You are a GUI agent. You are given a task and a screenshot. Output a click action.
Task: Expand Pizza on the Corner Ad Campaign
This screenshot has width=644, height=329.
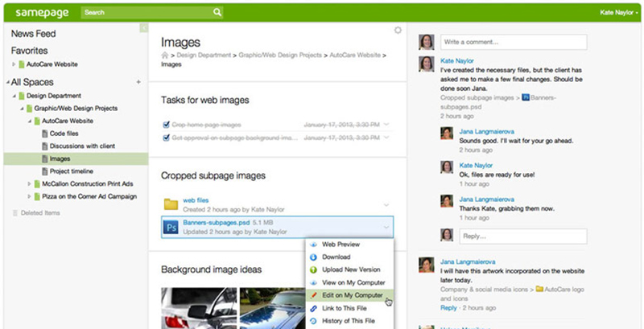pos(28,195)
